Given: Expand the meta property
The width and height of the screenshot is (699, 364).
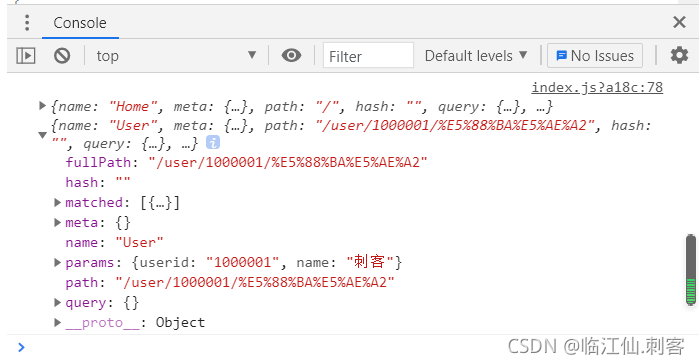Looking at the screenshot, I should (57, 222).
